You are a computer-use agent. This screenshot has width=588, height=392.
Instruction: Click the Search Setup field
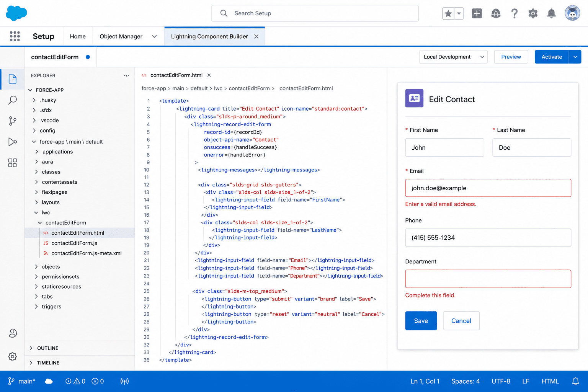click(315, 13)
